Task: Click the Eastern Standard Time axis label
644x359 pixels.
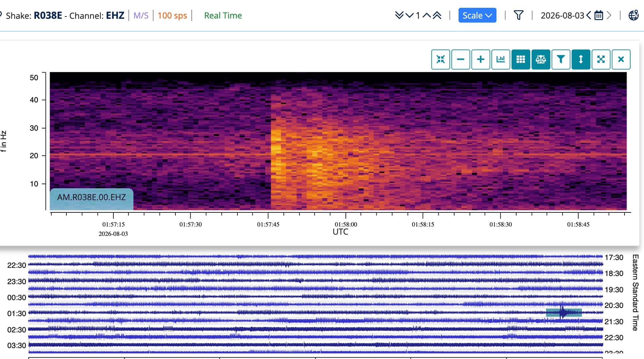Action: point(635,293)
